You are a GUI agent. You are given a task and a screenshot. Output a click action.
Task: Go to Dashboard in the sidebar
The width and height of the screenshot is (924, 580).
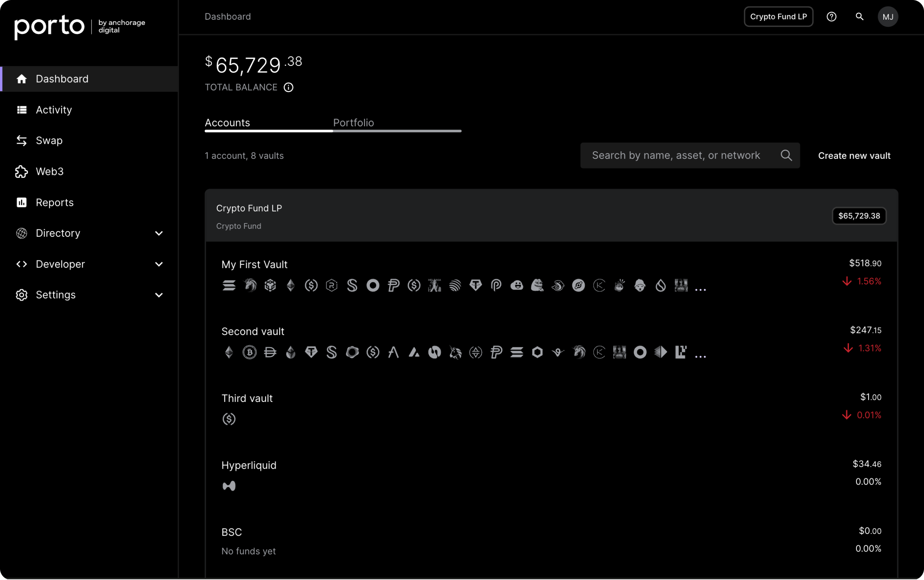90,79
